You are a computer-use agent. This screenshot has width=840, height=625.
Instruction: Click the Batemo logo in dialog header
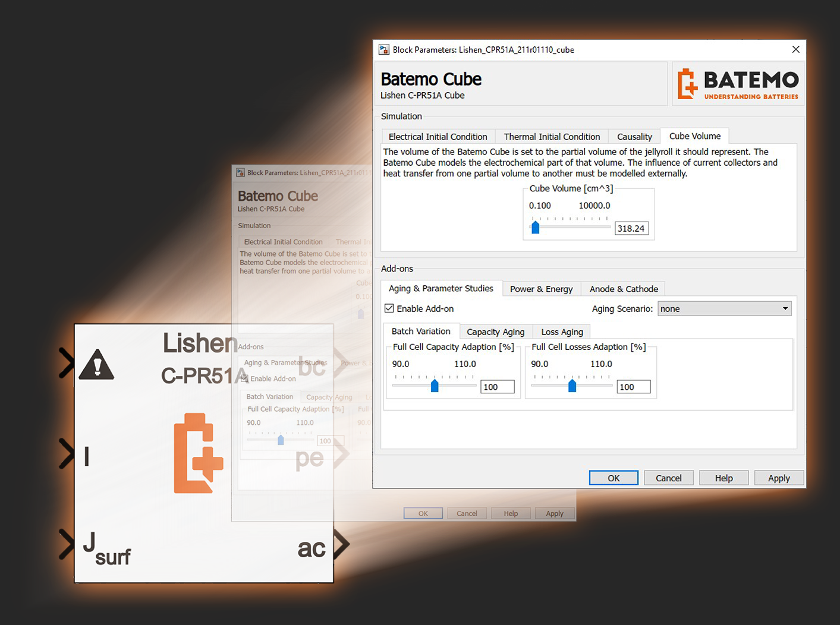click(x=738, y=84)
